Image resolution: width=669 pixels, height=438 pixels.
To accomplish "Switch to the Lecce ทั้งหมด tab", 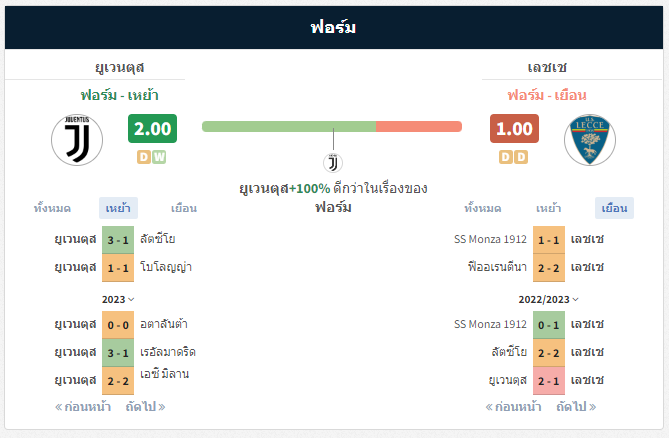I will pos(483,208).
